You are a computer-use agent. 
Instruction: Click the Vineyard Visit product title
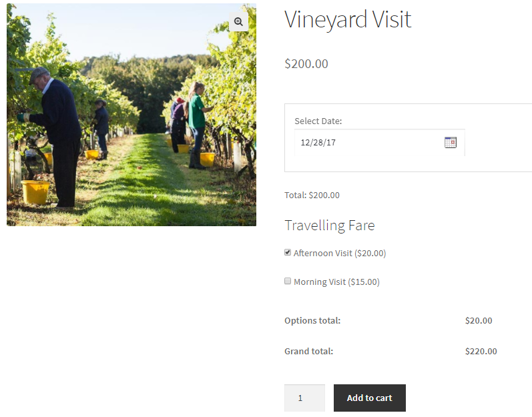348,19
